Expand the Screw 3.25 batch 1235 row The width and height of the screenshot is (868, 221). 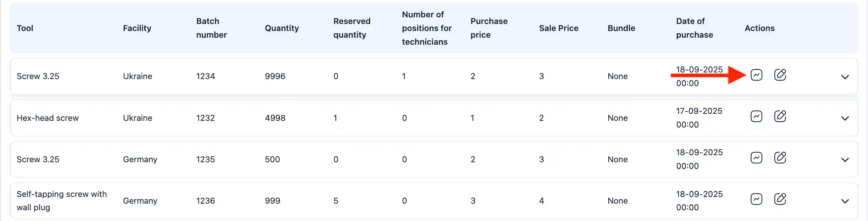(845, 160)
